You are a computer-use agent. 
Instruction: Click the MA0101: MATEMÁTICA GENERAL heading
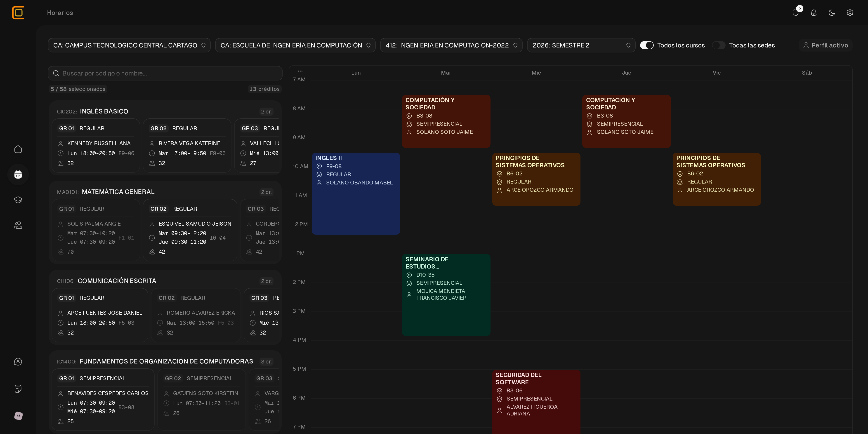coord(106,192)
